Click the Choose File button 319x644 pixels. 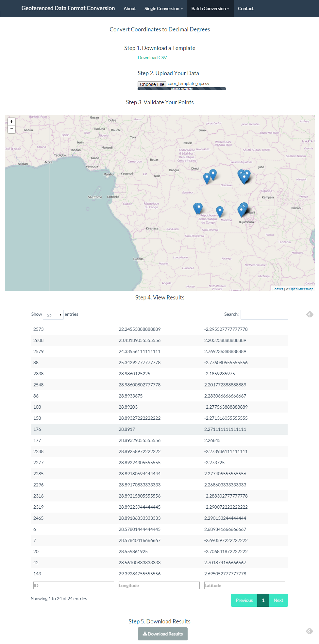pos(152,84)
